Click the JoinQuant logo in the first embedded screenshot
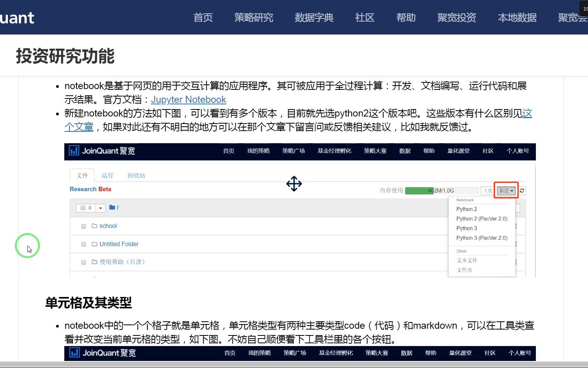Image resolution: width=588 pixels, height=368 pixels. point(102,151)
